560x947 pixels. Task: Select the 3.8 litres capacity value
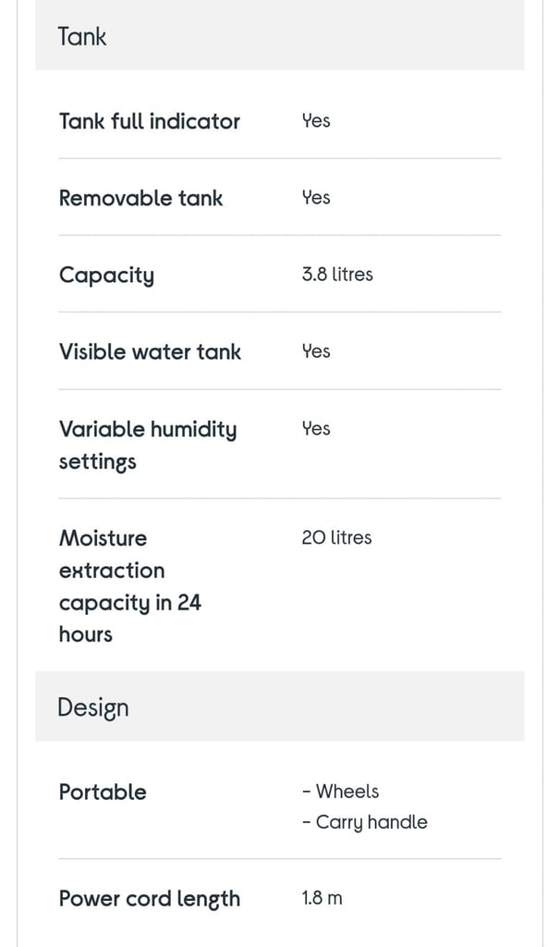[337, 274]
